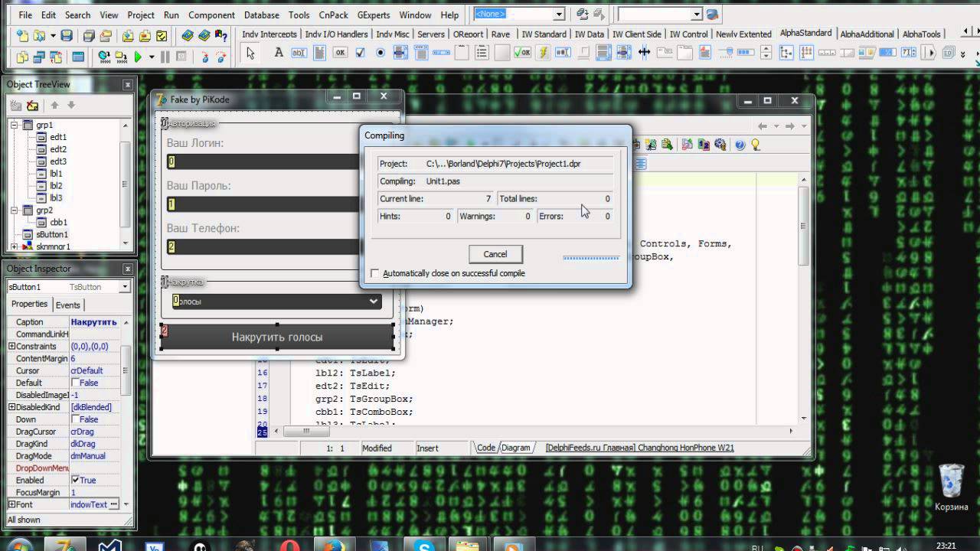Screen dimensions: 980x551
Task: Open the sButton1 component selector dropdown
Action: (x=125, y=287)
